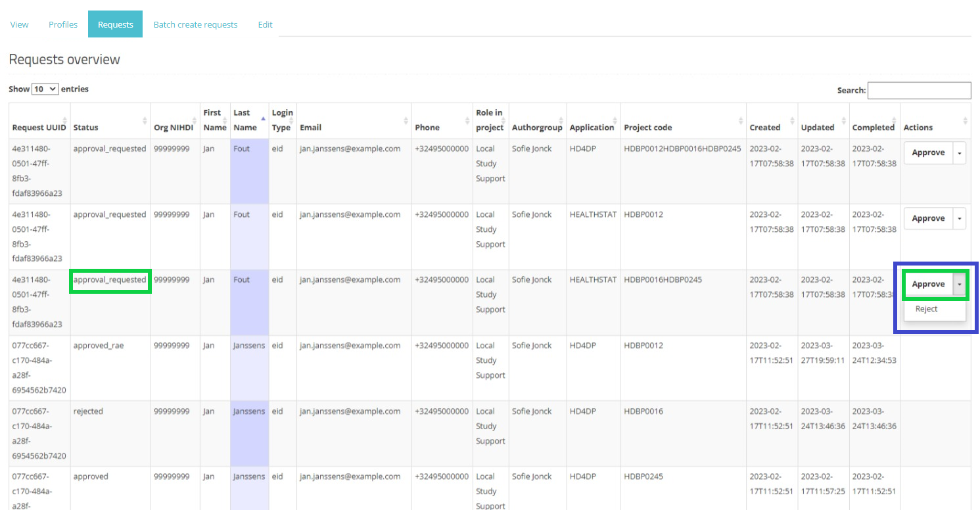980x510 pixels.
Task: Click the Email column sort icon
Action: click(406, 120)
